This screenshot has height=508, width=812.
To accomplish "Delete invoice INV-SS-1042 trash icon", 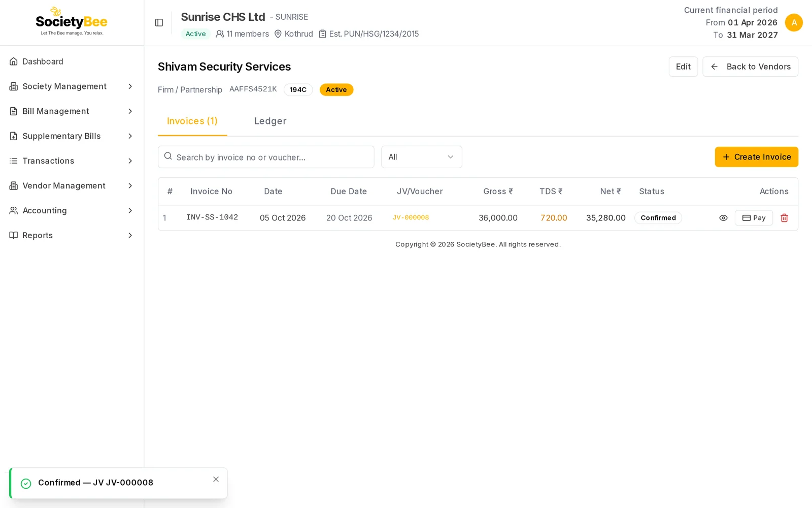I will 784,218.
